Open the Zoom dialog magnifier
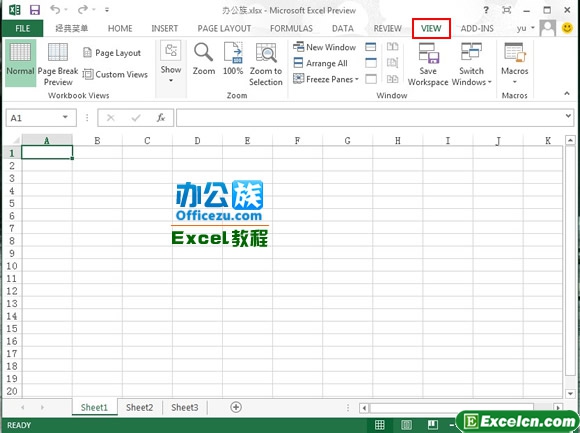The height and width of the screenshot is (433, 580). tap(203, 59)
